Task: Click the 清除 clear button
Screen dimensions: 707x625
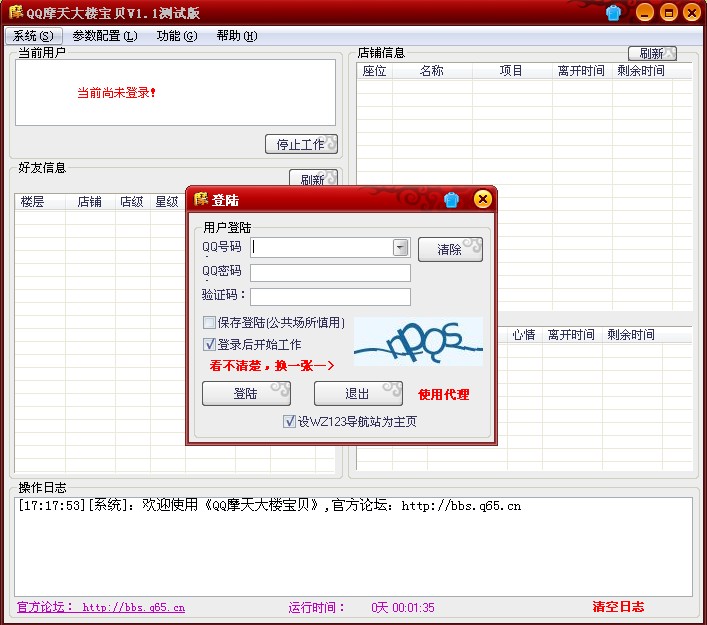Action: point(450,249)
